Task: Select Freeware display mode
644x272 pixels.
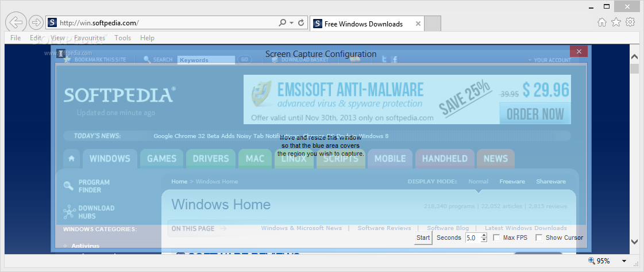Action: coord(512,181)
